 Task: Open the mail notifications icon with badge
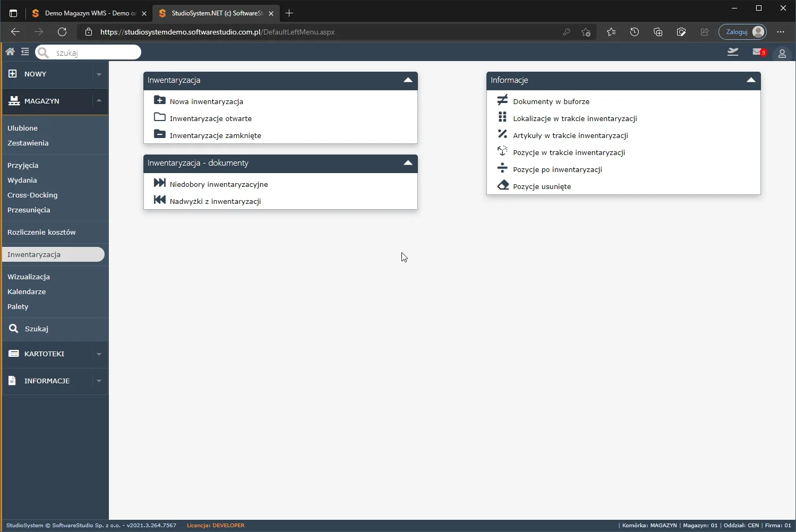click(759, 52)
